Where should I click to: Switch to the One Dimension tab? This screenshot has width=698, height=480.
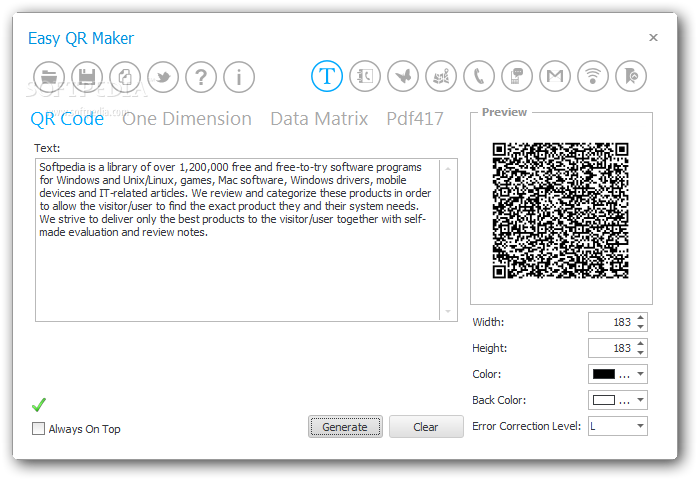[x=187, y=119]
